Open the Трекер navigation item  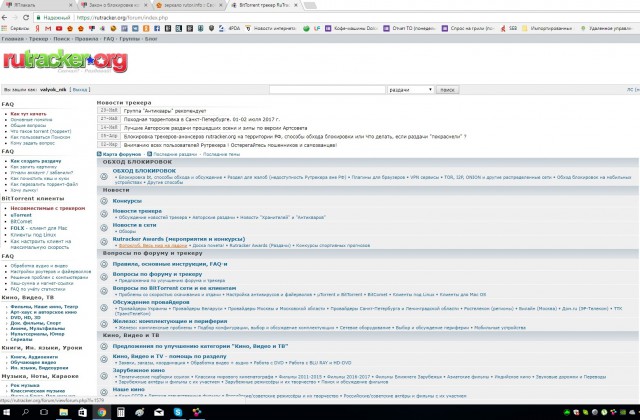click(38, 39)
